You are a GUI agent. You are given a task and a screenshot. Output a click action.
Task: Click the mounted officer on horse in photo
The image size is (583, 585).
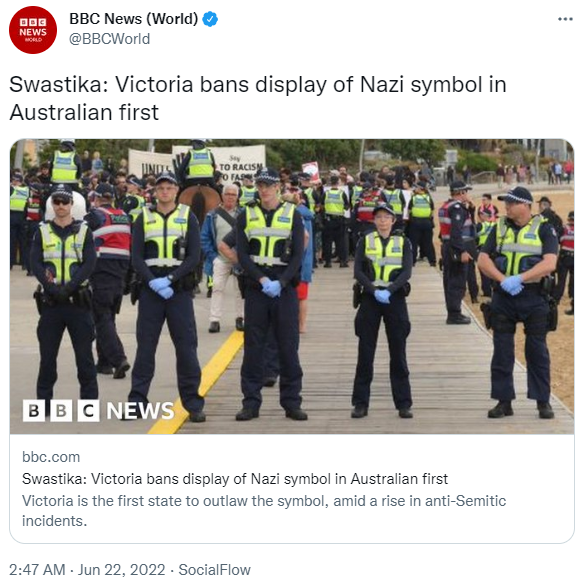[x=199, y=179]
